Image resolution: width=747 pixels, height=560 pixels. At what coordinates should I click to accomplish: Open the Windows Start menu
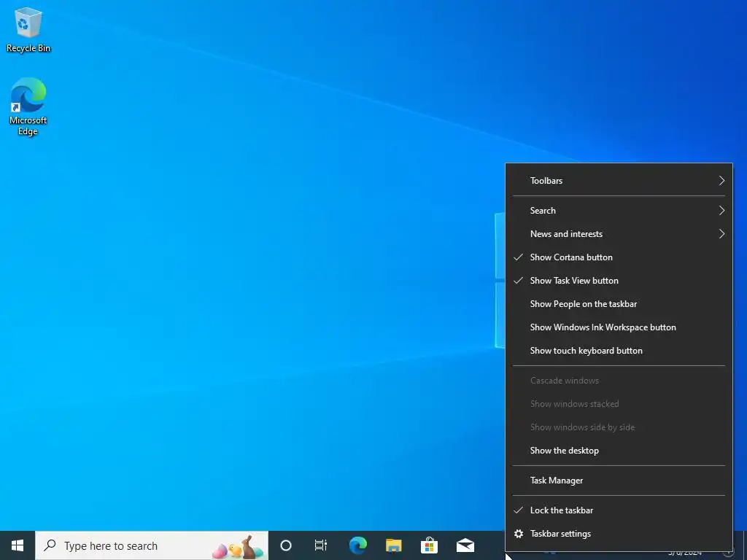[x=18, y=545]
